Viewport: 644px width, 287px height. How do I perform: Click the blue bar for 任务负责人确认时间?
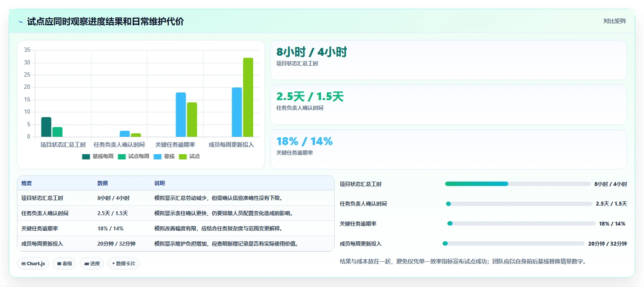coord(125,134)
